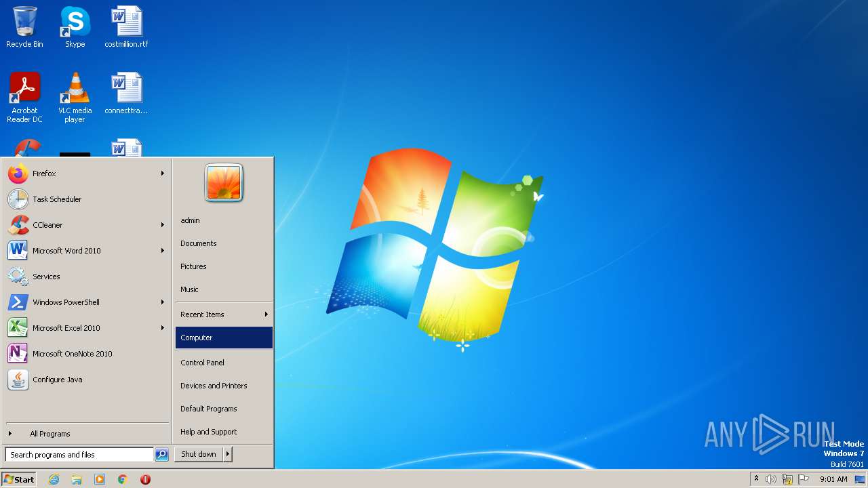Click the Microsoft OneNote 2010 label

tap(73, 354)
